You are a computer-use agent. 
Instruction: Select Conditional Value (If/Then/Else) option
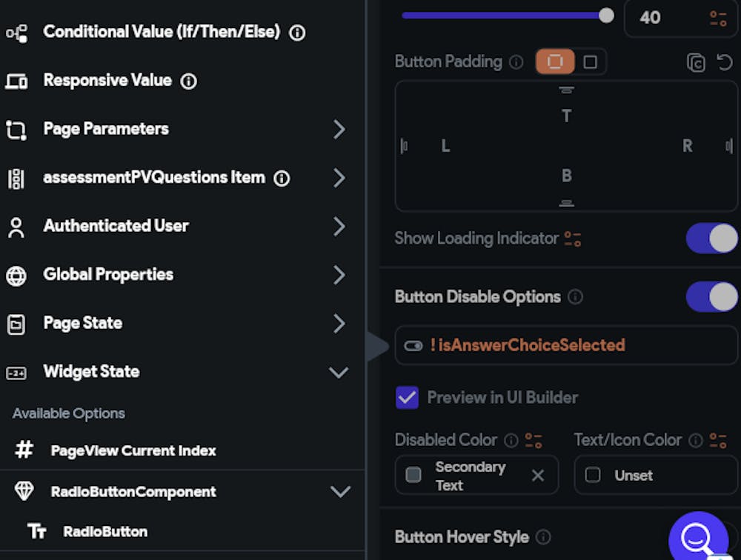[x=161, y=33]
